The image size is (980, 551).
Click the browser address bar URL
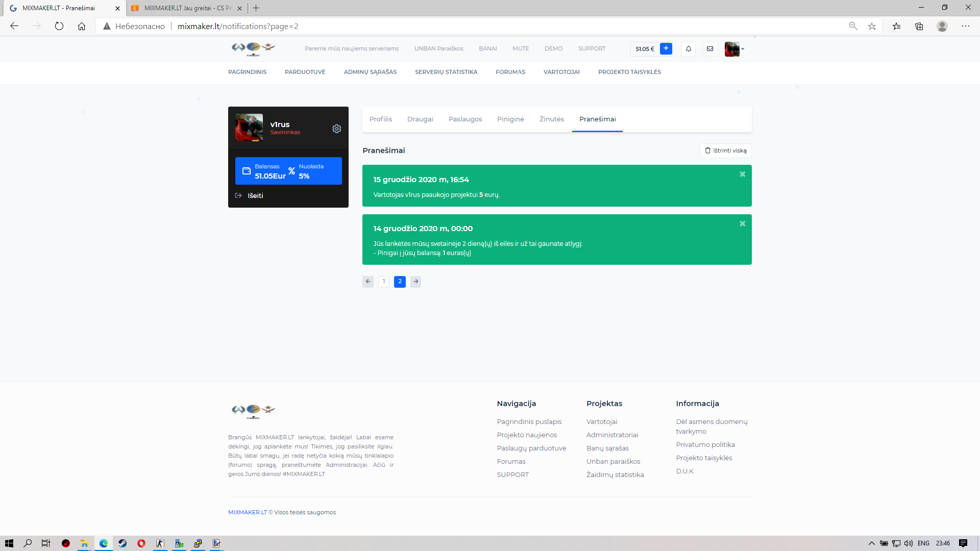(x=238, y=26)
